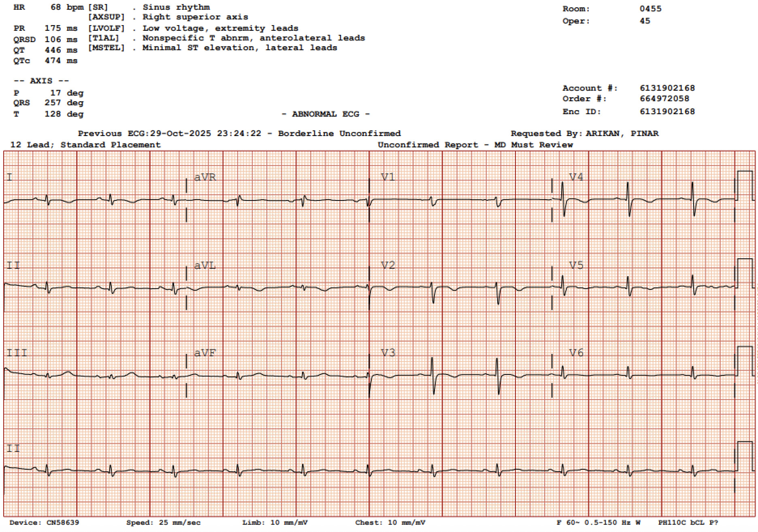Click the 'V1' lead label
The height and width of the screenshot is (532, 758).
tap(388, 177)
